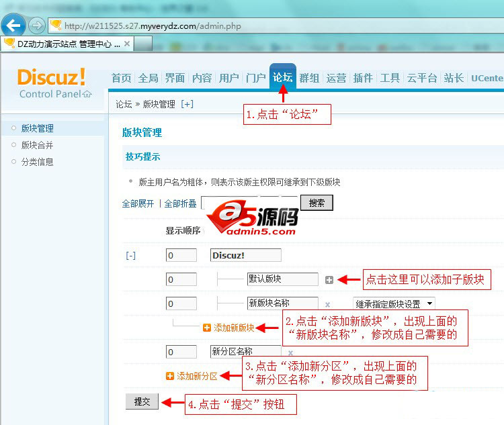
Task: Open the 继承指定版块设置 dropdown
Action: click(x=394, y=303)
